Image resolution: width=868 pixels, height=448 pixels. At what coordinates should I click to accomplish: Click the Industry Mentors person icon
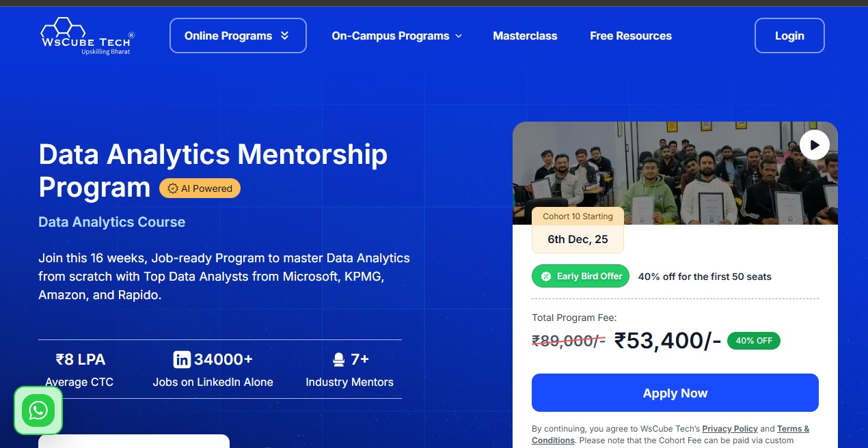click(x=338, y=359)
